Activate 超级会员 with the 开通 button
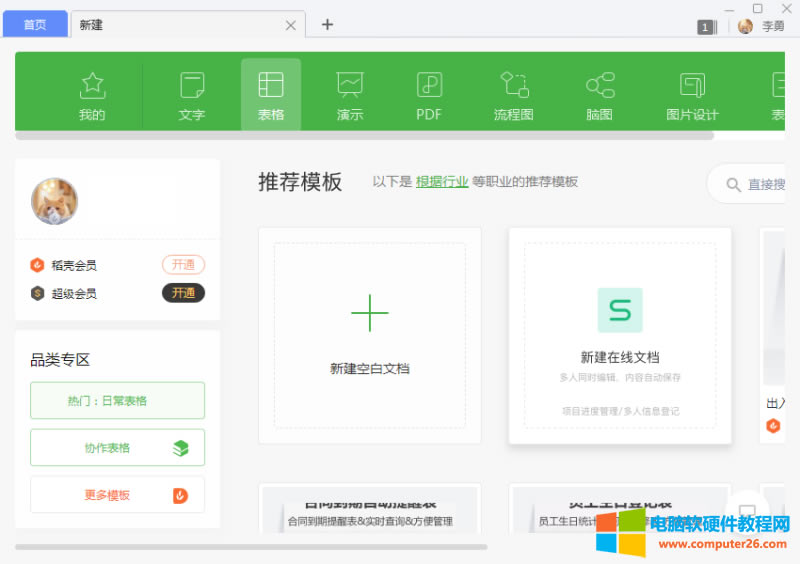The height and width of the screenshot is (564, 800). [183, 293]
